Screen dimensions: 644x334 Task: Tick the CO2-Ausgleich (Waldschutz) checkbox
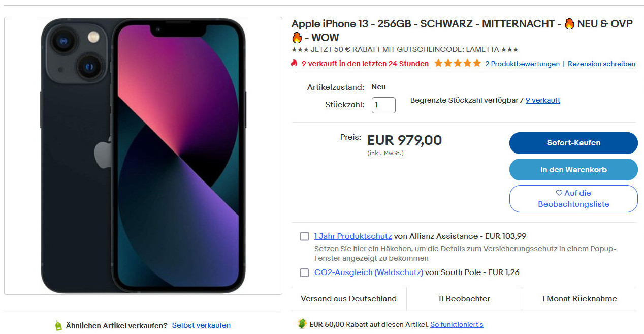304,273
